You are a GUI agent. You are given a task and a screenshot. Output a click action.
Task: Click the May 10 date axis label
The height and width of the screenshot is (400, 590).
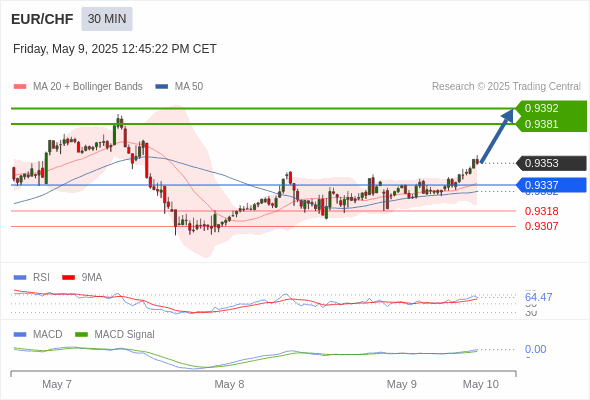tap(481, 384)
